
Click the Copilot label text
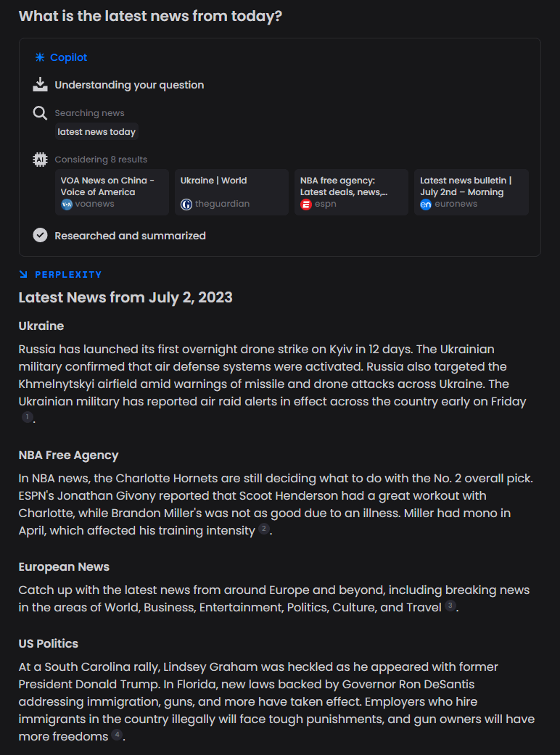pos(68,57)
